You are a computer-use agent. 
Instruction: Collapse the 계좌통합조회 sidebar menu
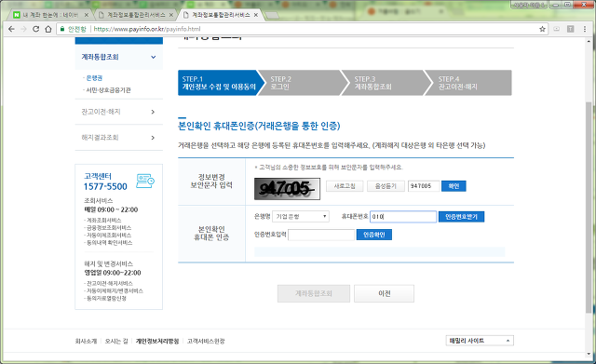pos(119,57)
